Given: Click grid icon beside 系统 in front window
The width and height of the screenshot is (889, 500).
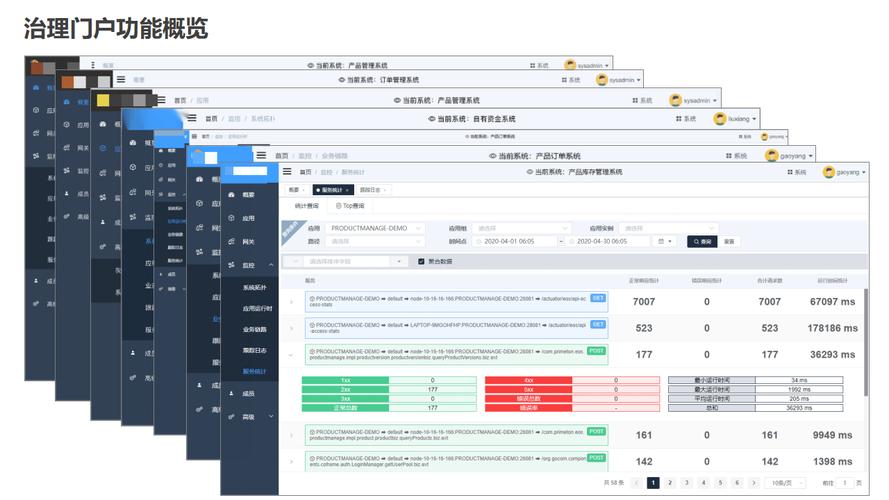Looking at the screenshot, I should coord(790,172).
